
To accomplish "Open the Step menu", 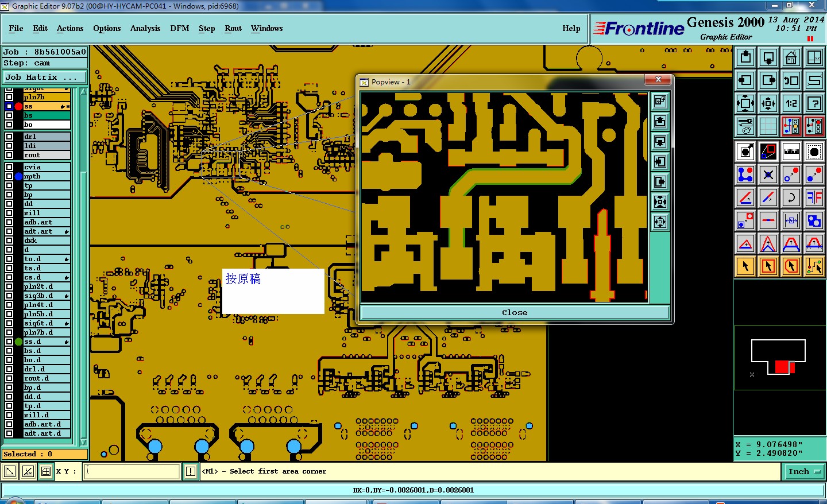I will [x=207, y=28].
